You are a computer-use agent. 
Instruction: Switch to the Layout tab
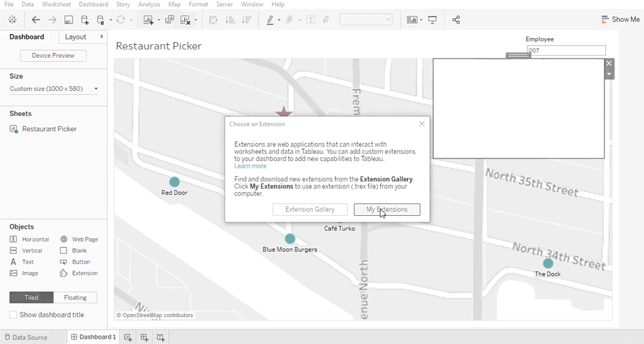point(75,37)
